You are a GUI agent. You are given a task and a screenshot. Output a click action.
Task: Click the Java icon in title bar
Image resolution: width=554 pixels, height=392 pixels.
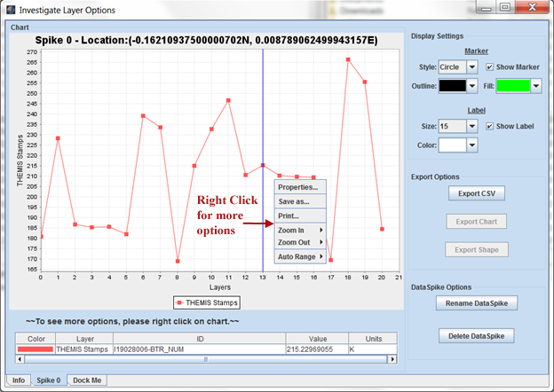tap(10, 11)
